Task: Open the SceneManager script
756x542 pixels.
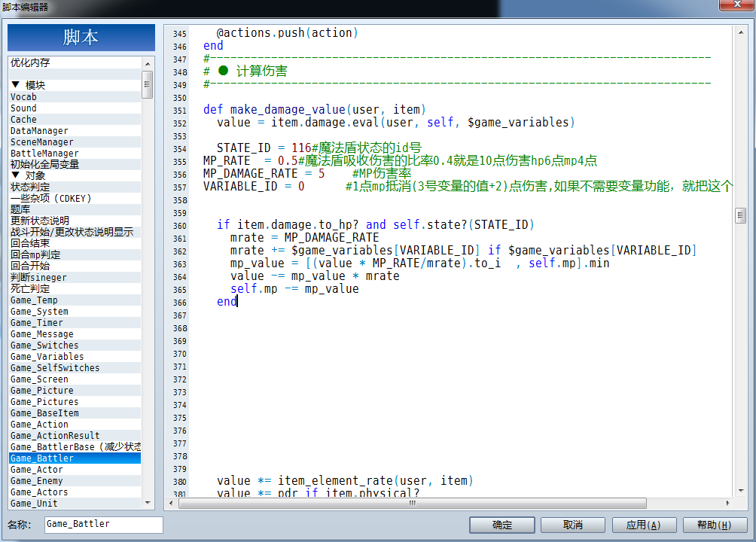Action: click(x=75, y=142)
